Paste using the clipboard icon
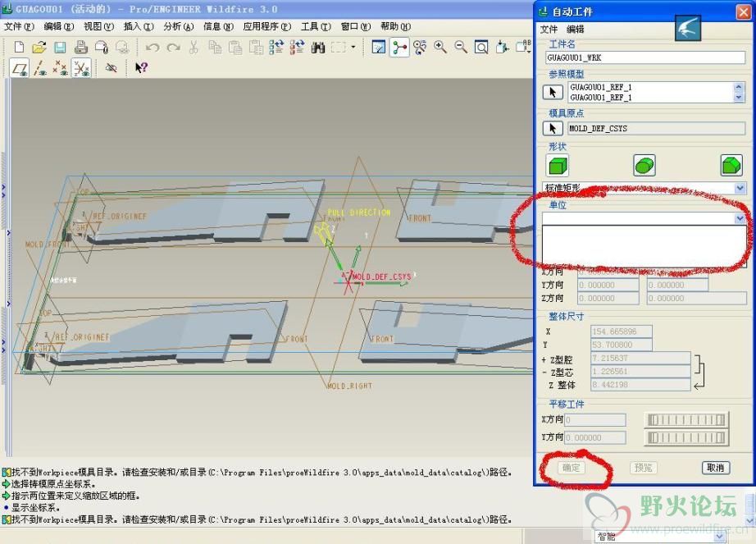The width and height of the screenshot is (756, 544). coord(235,48)
